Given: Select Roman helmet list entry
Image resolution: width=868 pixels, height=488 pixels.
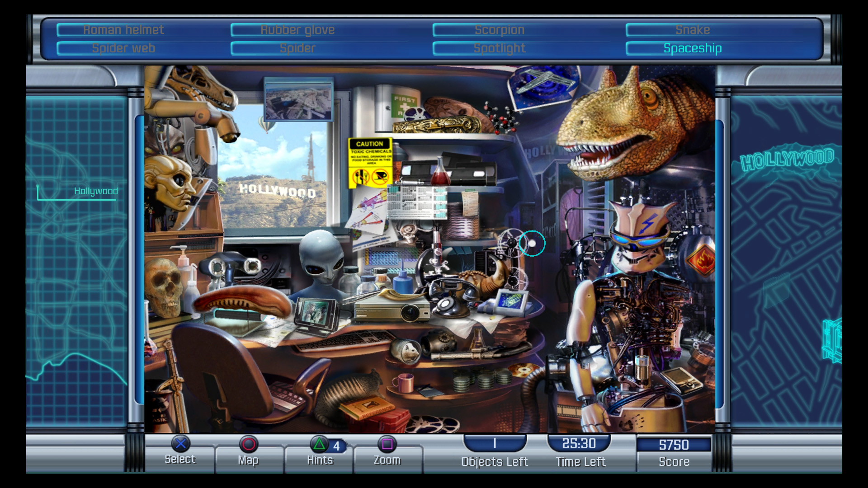Looking at the screenshot, I should tap(123, 30).
